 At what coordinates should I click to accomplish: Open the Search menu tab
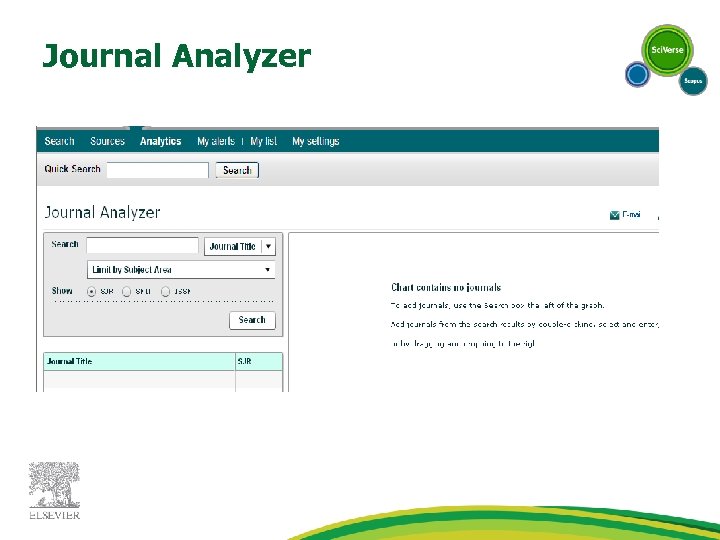pyautogui.click(x=59, y=141)
